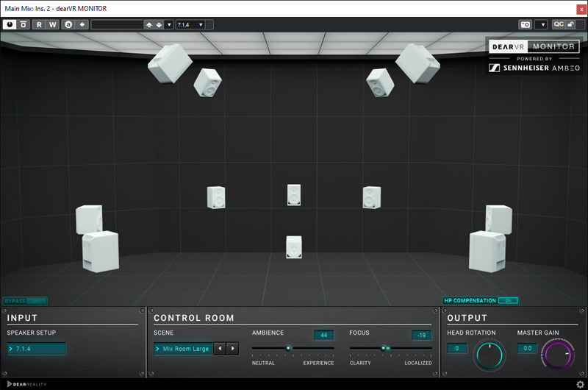Open the Mix Room Large scene dropdown
Viewport: 588px width, 390px height.
click(x=182, y=349)
